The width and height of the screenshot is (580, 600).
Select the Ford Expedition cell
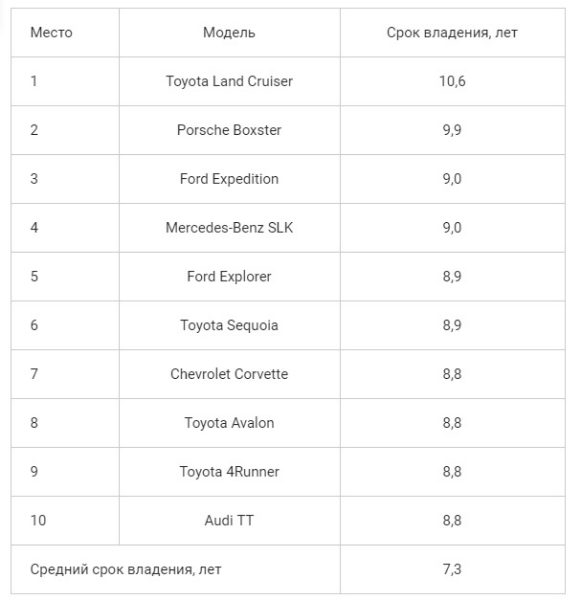pos(229,179)
